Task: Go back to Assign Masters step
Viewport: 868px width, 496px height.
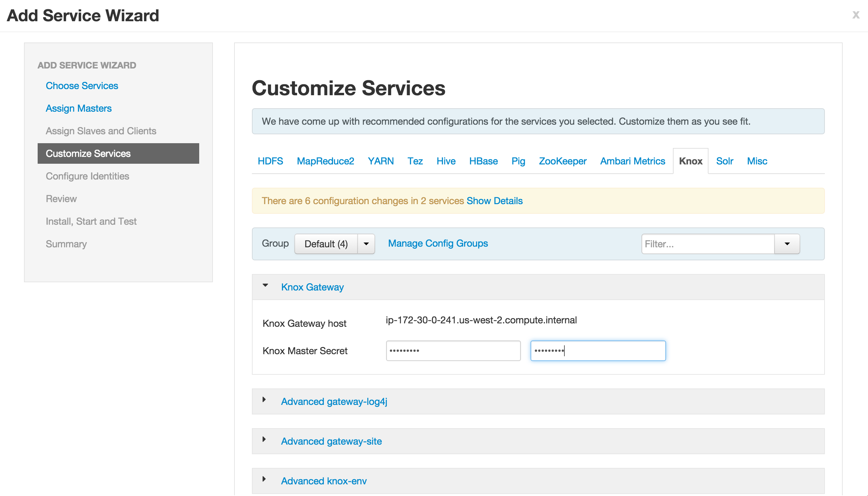Action: [78, 108]
